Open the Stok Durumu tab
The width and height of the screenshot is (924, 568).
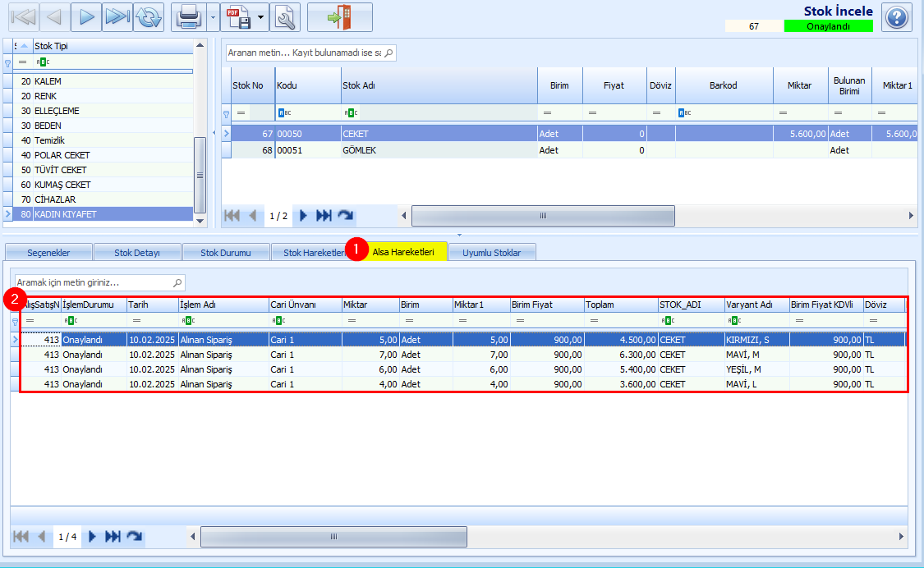pyautogui.click(x=226, y=253)
